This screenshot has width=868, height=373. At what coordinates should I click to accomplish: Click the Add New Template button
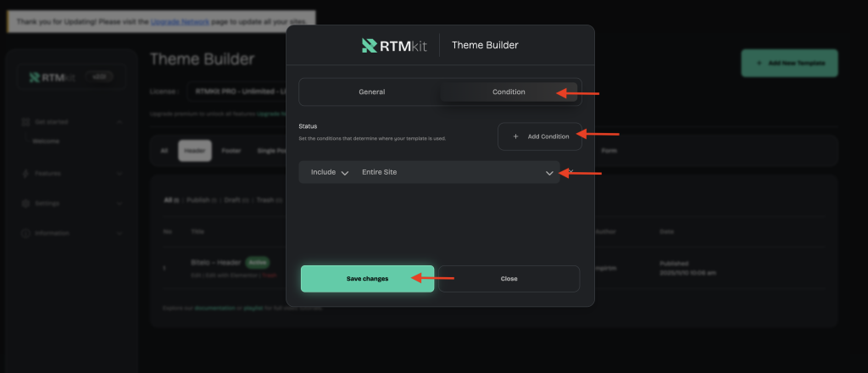click(x=789, y=64)
